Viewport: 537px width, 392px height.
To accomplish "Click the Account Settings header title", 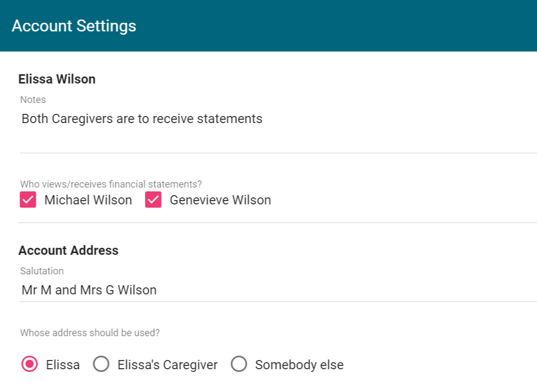I will point(74,26).
